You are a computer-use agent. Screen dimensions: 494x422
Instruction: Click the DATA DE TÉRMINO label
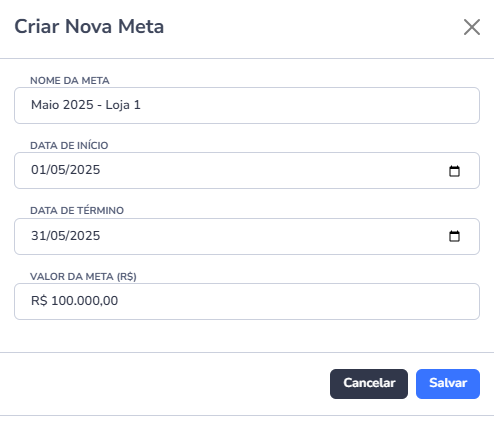(x=77, y=210)
